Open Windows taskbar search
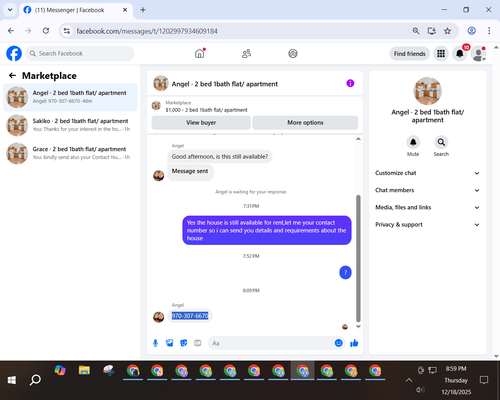500x400 pixels. pyautogui.click(x=35, y=380)
